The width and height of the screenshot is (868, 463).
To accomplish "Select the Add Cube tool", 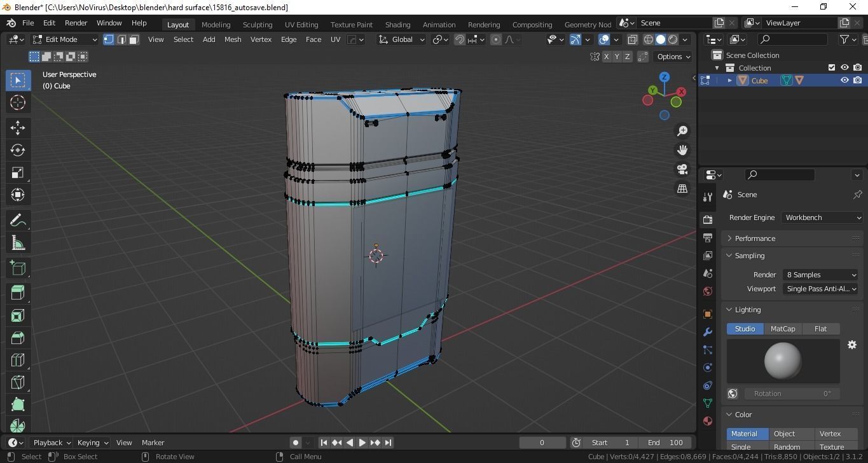I will 18,268.
